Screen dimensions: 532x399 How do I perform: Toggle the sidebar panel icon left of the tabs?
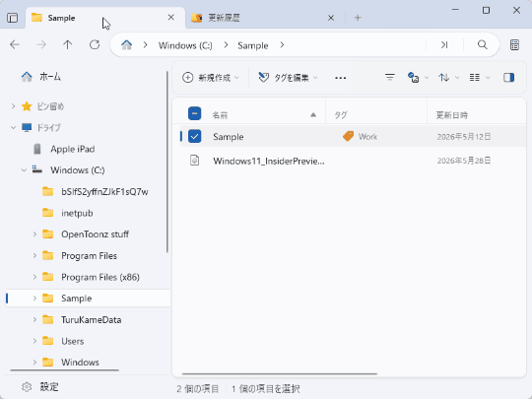pyautogui.click(x=13, y=18)
